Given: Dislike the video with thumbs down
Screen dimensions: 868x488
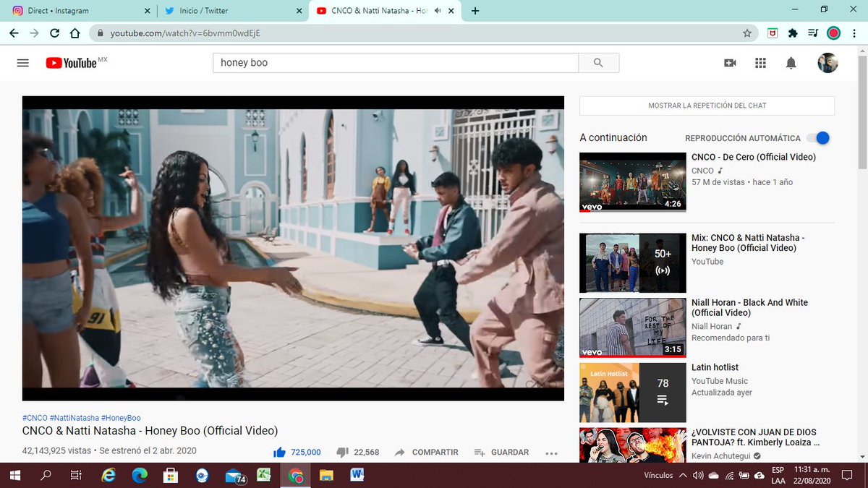Looking at the screenshot, I should click(x=343, y=453).
